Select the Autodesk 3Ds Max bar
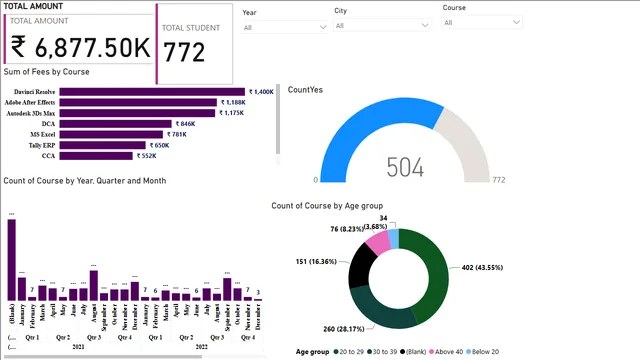Screen dimensions: 640x360 (x=137, y=113)
